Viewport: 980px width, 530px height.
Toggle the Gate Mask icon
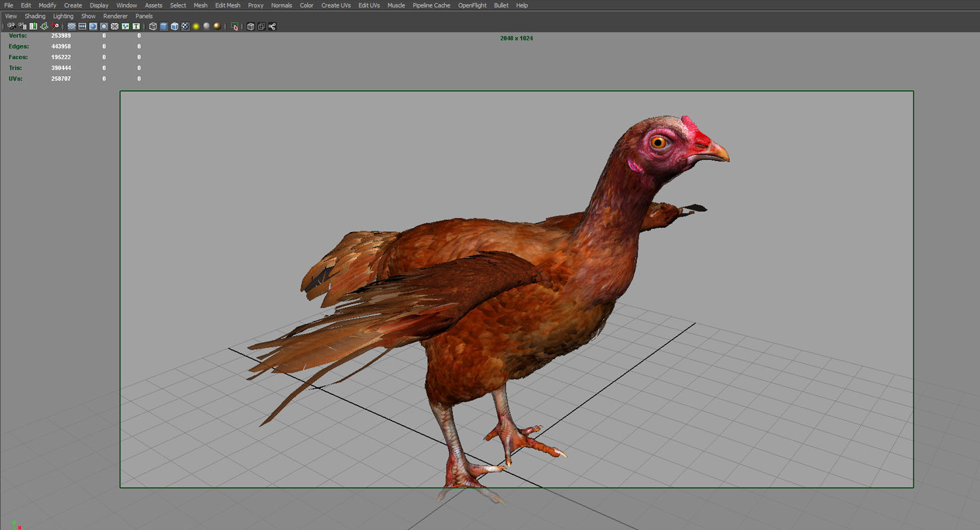104,26
